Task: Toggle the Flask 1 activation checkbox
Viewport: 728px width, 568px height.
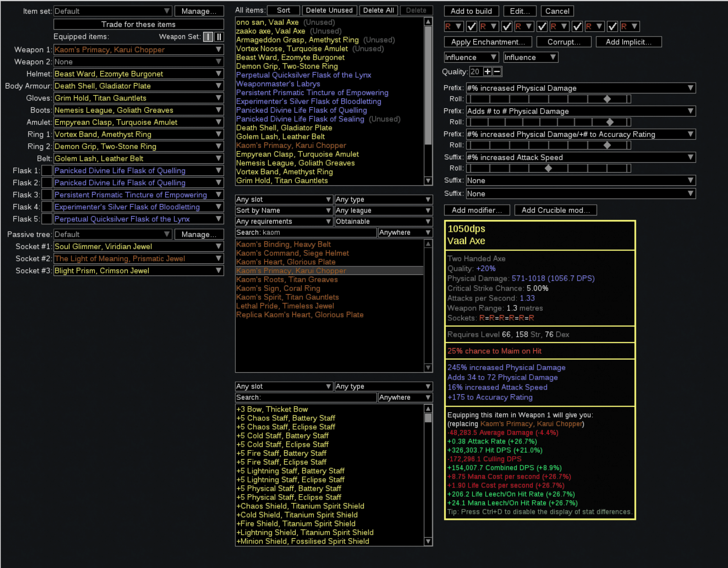Action: [47, 170]
